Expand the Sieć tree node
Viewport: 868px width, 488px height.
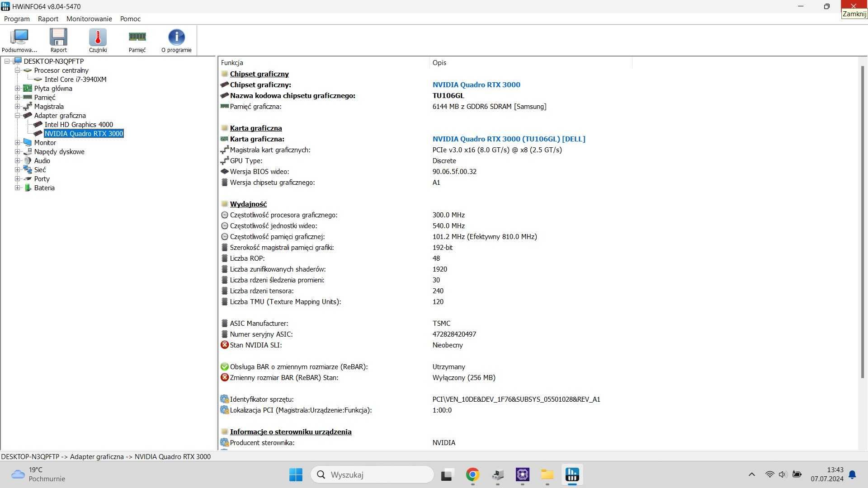point(17,169)
